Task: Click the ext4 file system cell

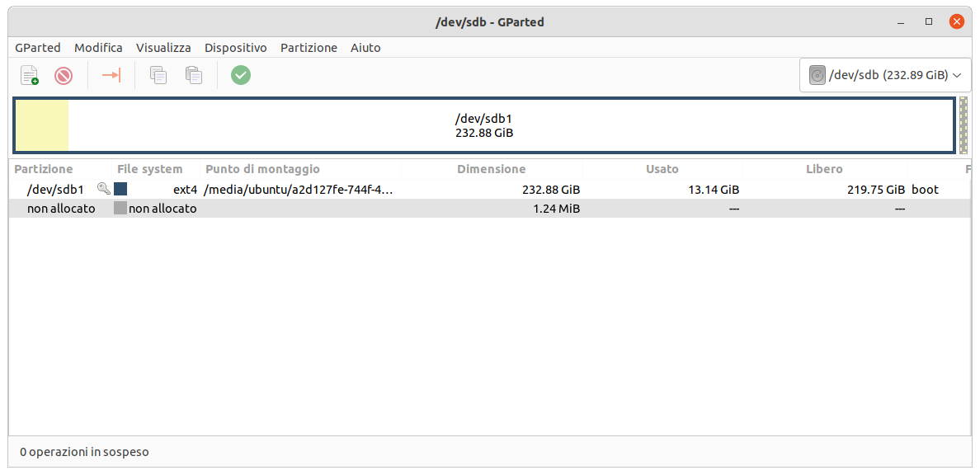Action: tap(185, 190)
